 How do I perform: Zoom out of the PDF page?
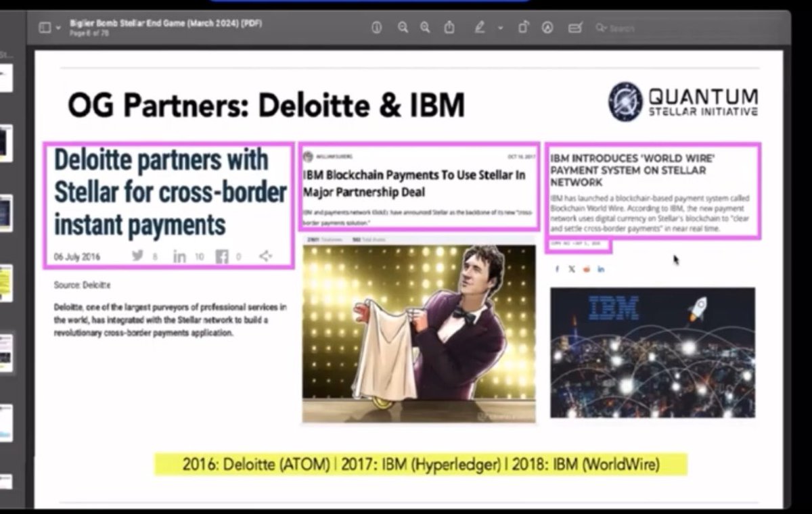[x=403, y=27]
